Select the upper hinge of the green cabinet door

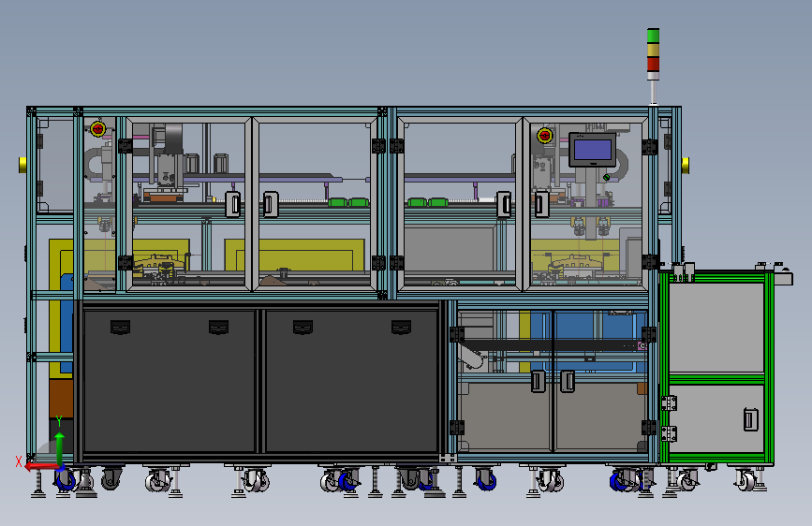click(x=669, y=402)
